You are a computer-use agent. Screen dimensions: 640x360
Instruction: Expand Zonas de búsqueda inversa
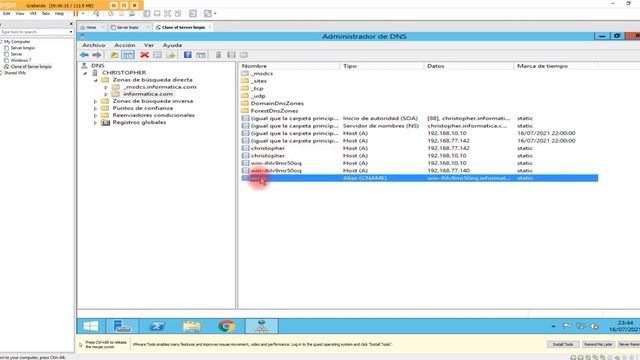(x=96, y=101)
